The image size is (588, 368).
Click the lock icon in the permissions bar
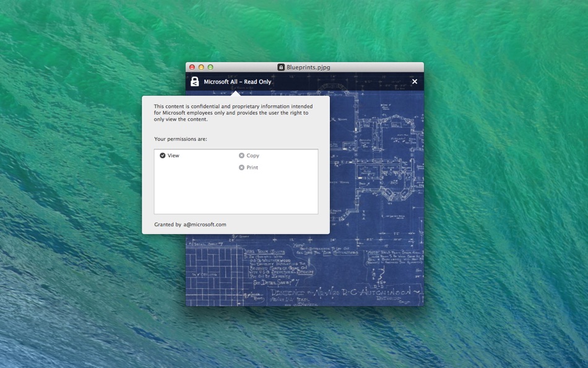point(194,82)
